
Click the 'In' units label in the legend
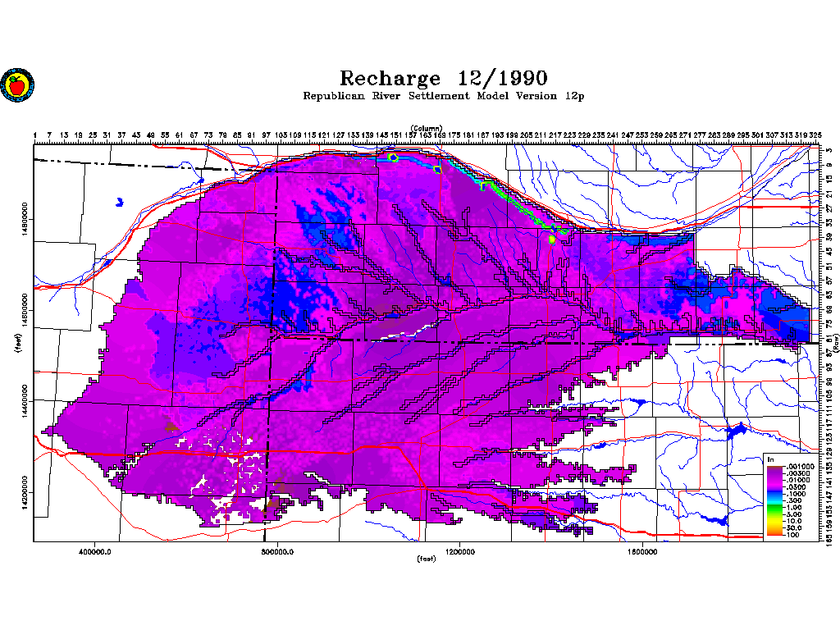771,459
